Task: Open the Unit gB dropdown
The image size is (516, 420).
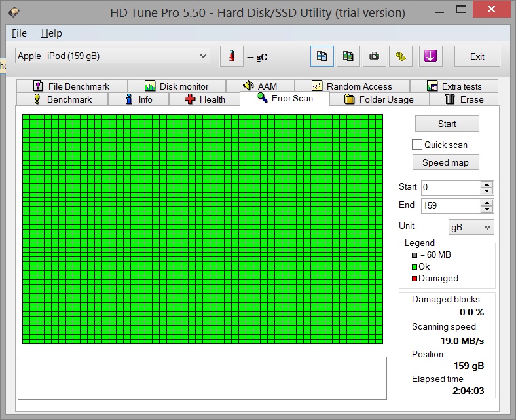Action: coord(471,226)
